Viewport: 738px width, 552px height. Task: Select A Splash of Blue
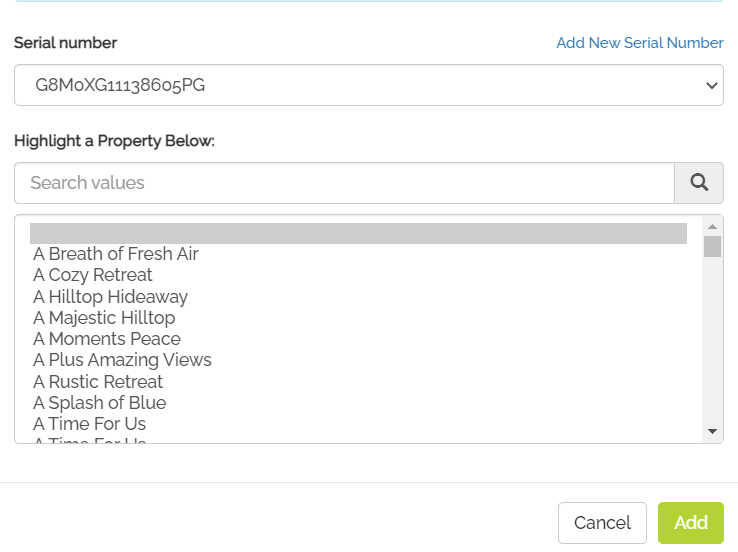click(x=100, y=403)
